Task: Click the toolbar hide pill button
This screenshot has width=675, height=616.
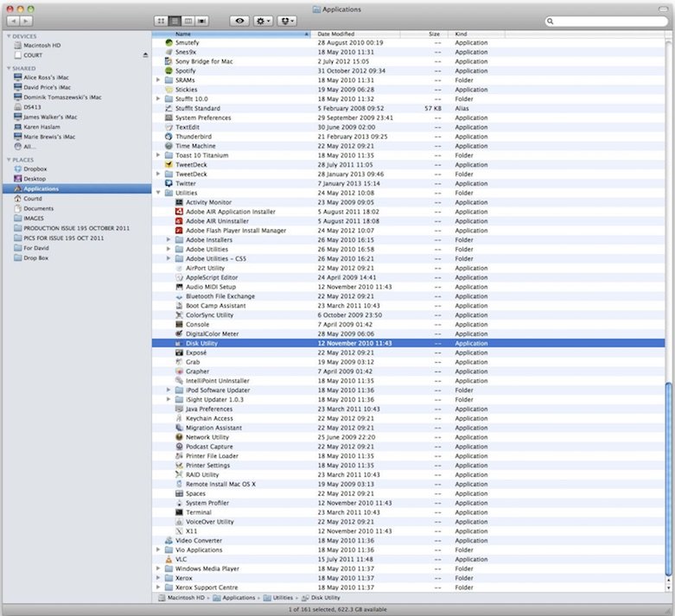Action: point(663,9)
